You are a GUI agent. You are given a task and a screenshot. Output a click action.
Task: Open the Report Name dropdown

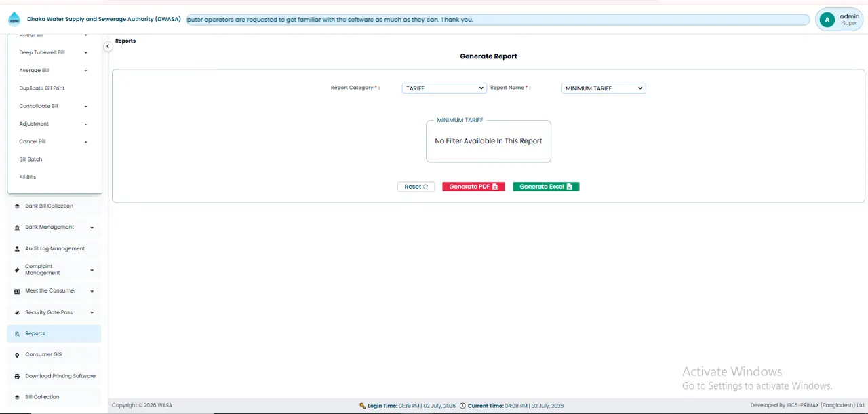coord(604,88)
